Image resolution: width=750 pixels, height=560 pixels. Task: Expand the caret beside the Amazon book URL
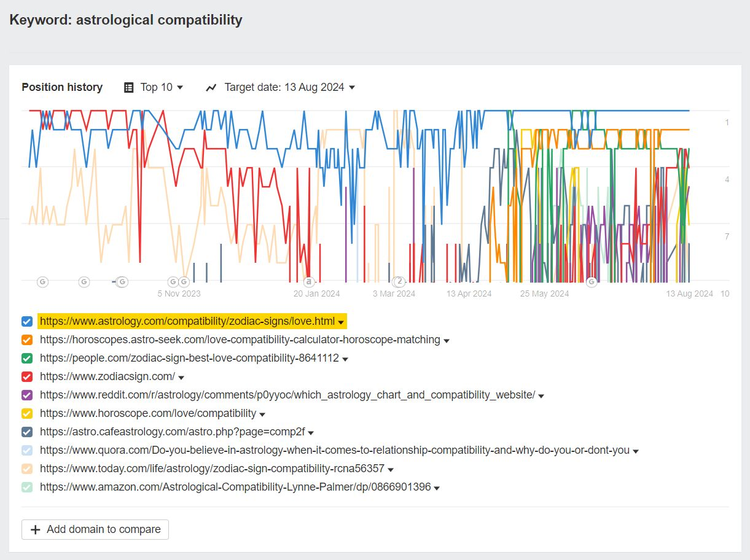(x=436, y=487)
